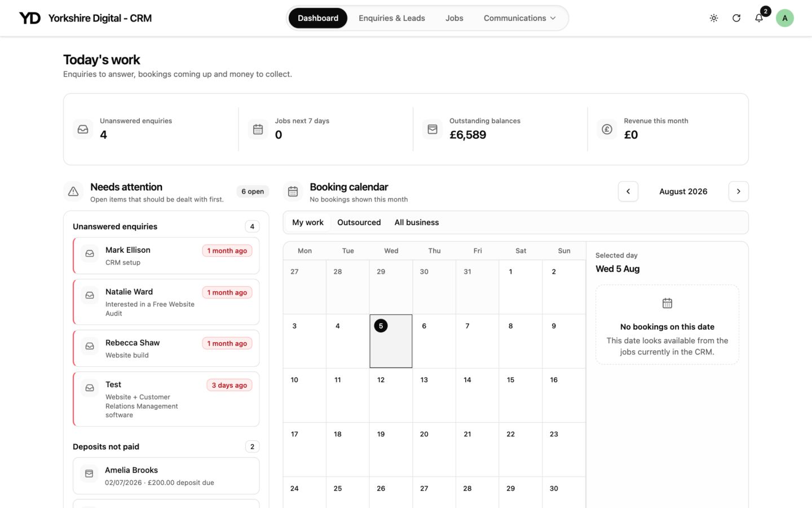
Task: Select calendar day 22
Action: point(520,449)
